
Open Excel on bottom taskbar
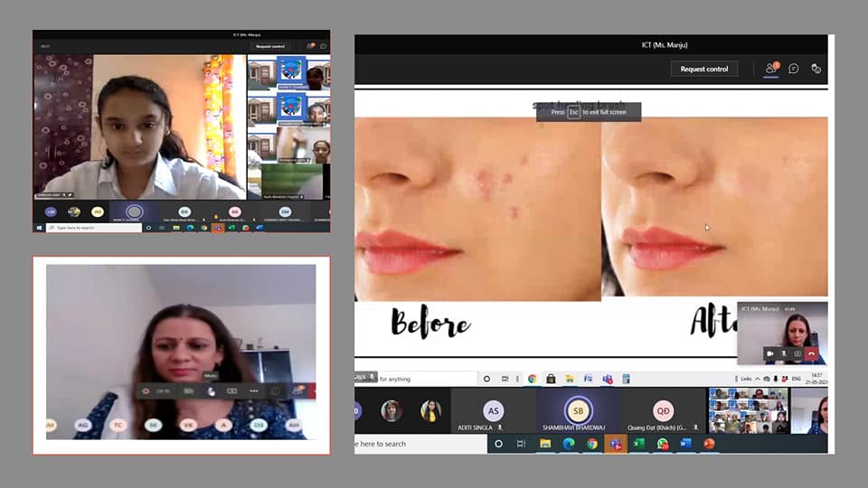pos(639,444)
